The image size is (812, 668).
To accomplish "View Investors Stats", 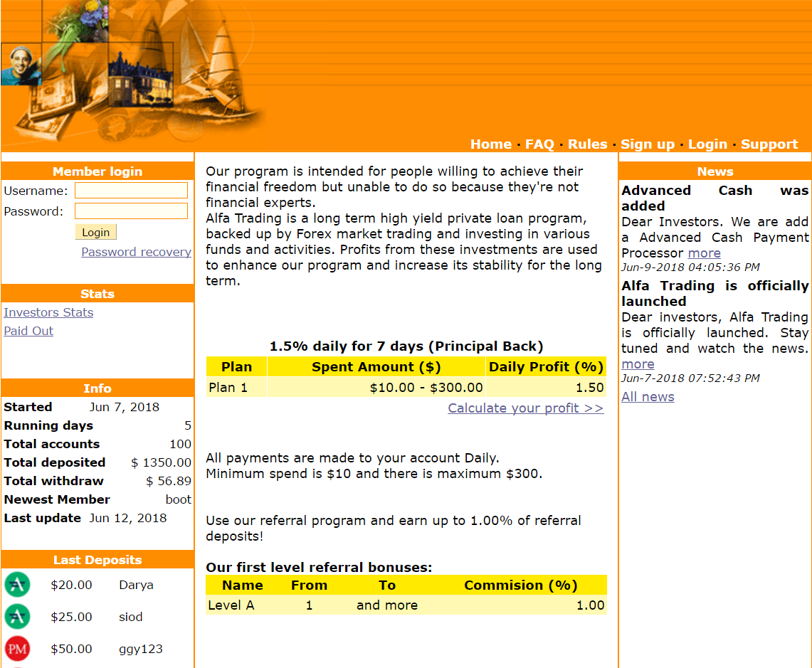I will point(48,312).
